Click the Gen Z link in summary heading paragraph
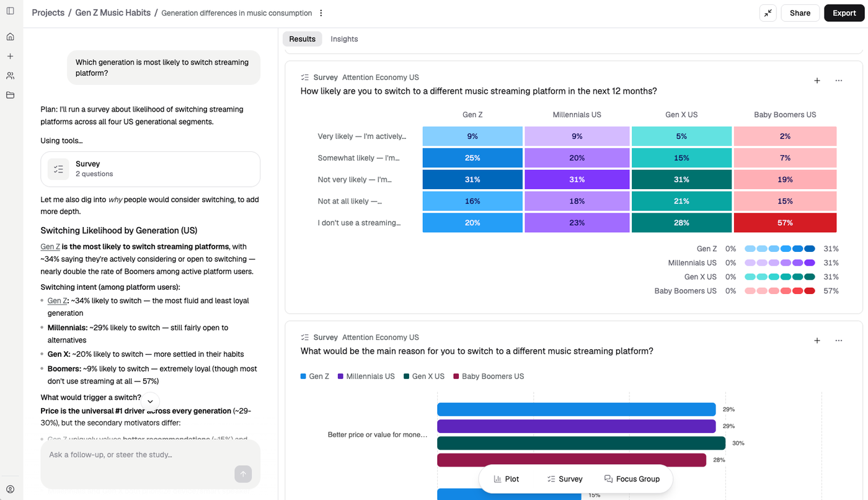Viewport: 868px width, 500px height. click(x=50, y=246)
